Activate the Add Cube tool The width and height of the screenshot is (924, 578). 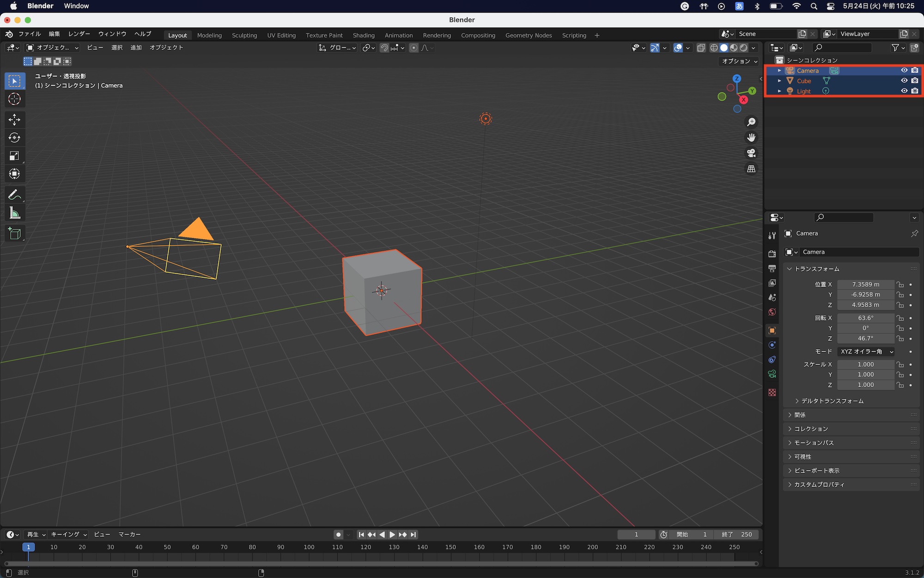pyautogui.click(x=14, y=234)
